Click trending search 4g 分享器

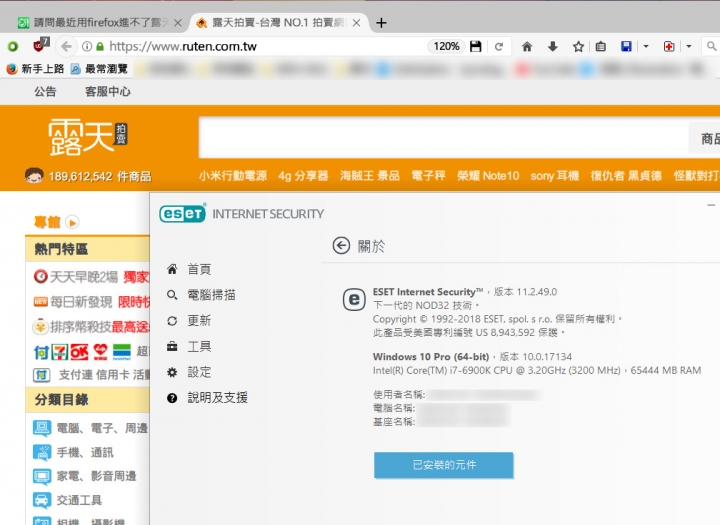tap(303, 175)
